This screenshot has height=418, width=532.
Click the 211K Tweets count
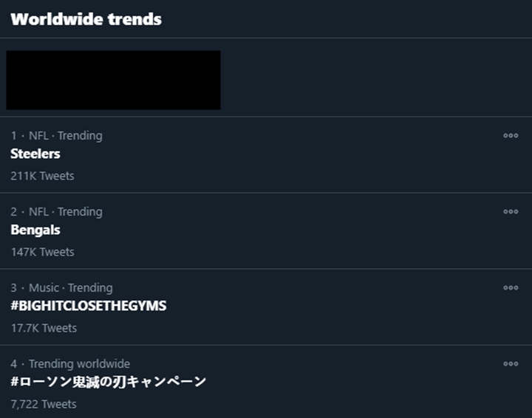click(42, 176)
